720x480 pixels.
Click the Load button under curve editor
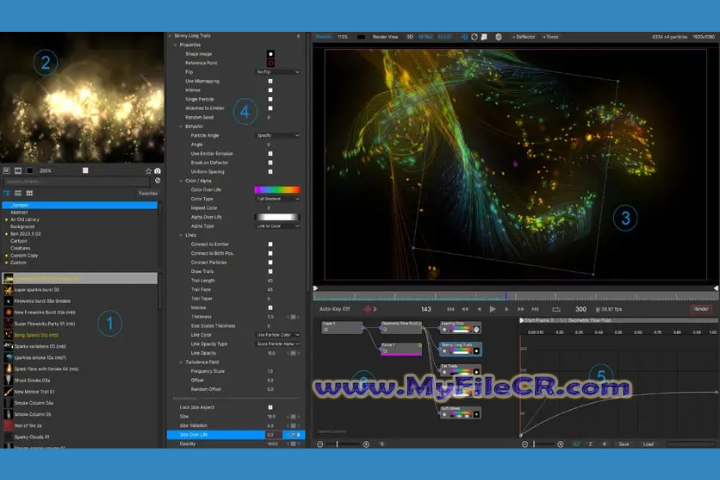pyautogui.click(x=648, y=444)
